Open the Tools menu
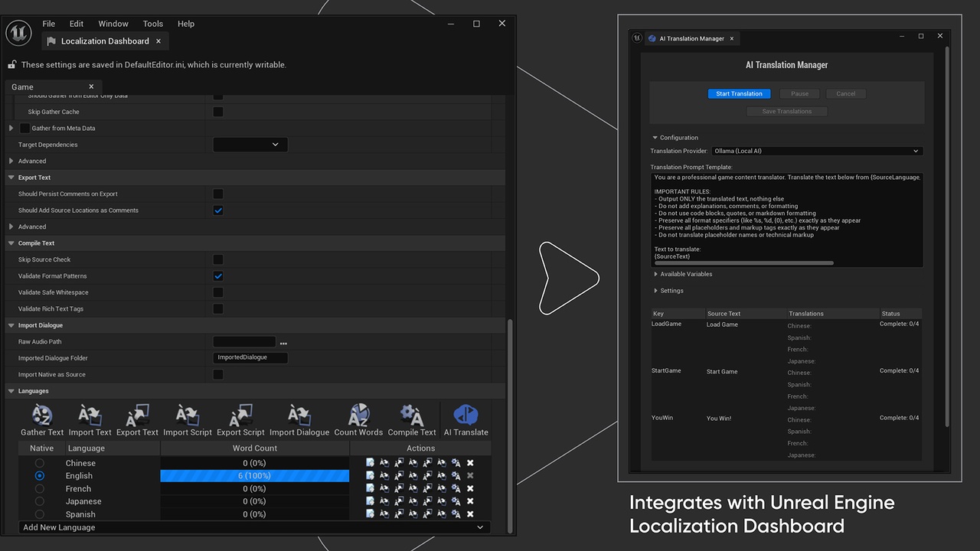The height and width of the screenshot is (551, 980). (x=152, y=23)
